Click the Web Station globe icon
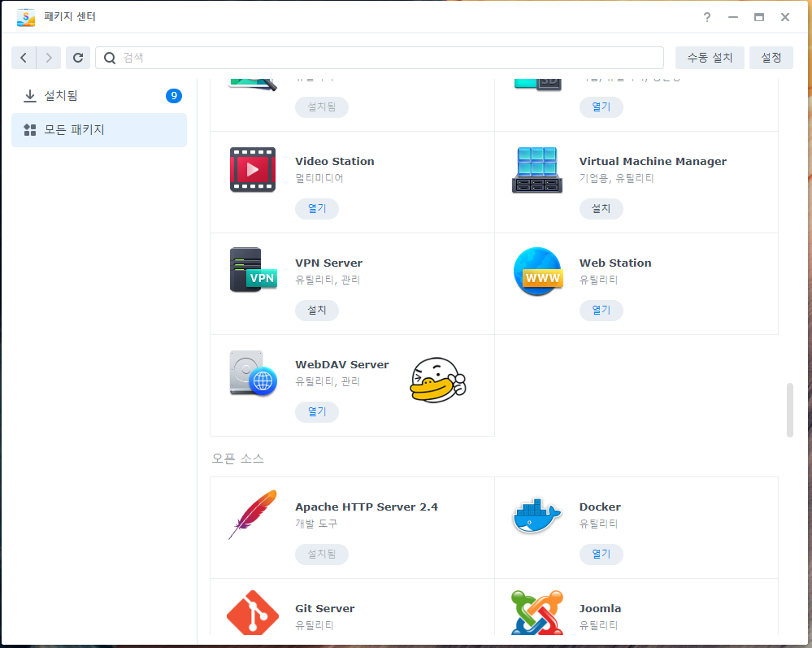The width and height of the screenshot is (812, 648). click(x=538, y=272)
